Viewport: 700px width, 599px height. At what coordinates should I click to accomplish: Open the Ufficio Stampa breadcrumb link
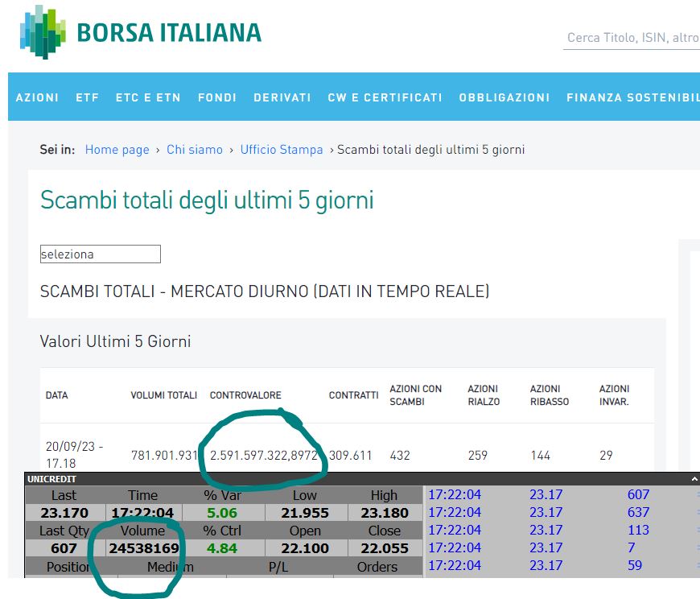pyautogui.click(x=282, y=150)
